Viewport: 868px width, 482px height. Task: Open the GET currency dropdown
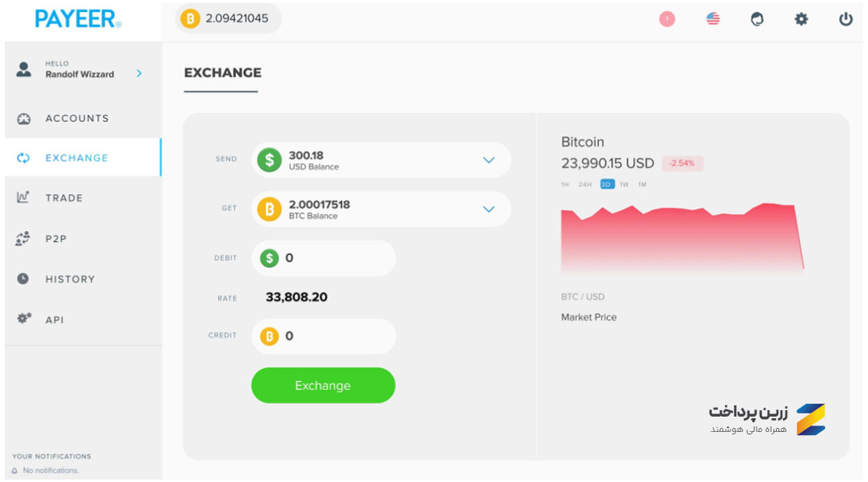(x=488, y=209)
